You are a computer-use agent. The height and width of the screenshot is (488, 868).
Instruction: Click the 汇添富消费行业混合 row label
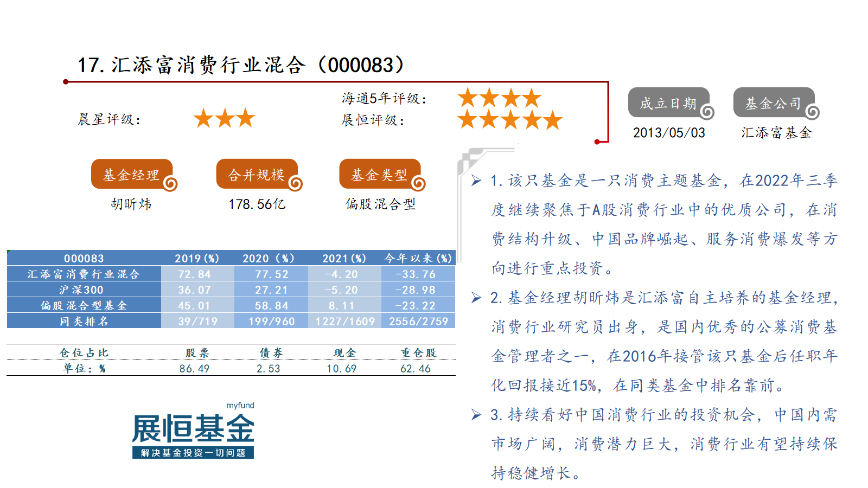pyautogui.click(x=84, y=274)
